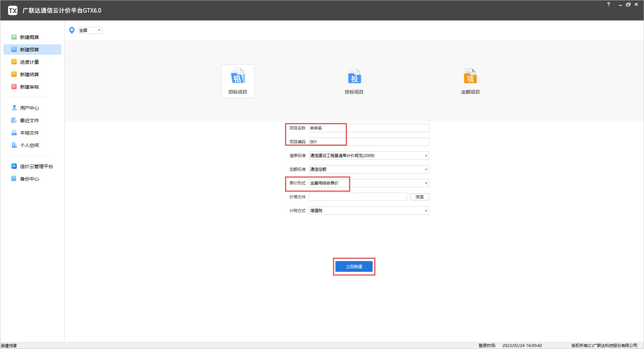Image resolution: width=644 pixels, height=349 pixels.
Task: Click the 用户中心 sidebar icon
Action: coord(14,108)
